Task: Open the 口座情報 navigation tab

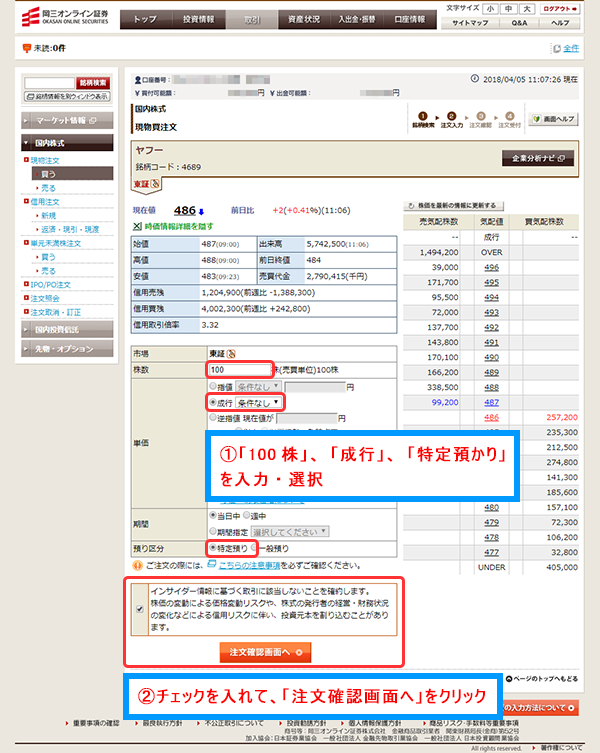Action: (410, 19)
